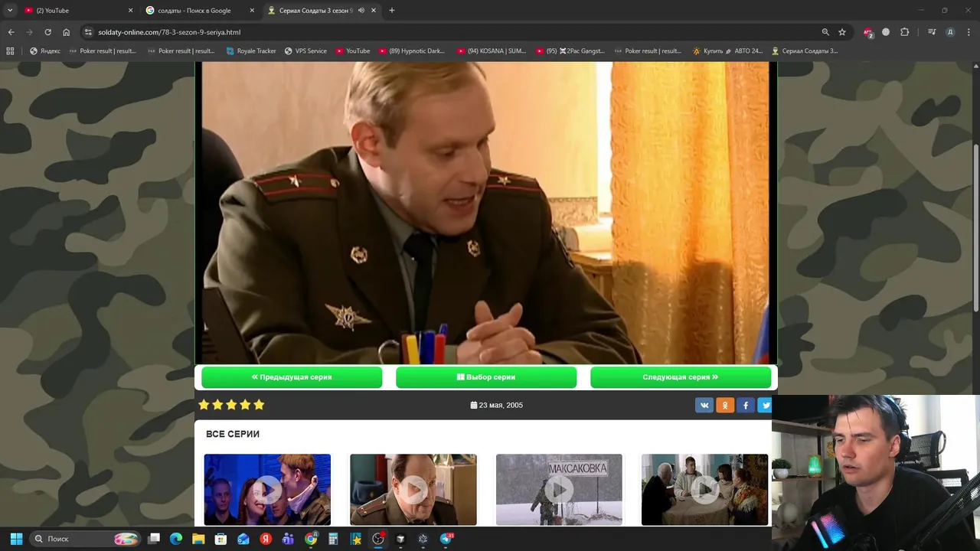Share the episode on Facebook

point(746,406)
